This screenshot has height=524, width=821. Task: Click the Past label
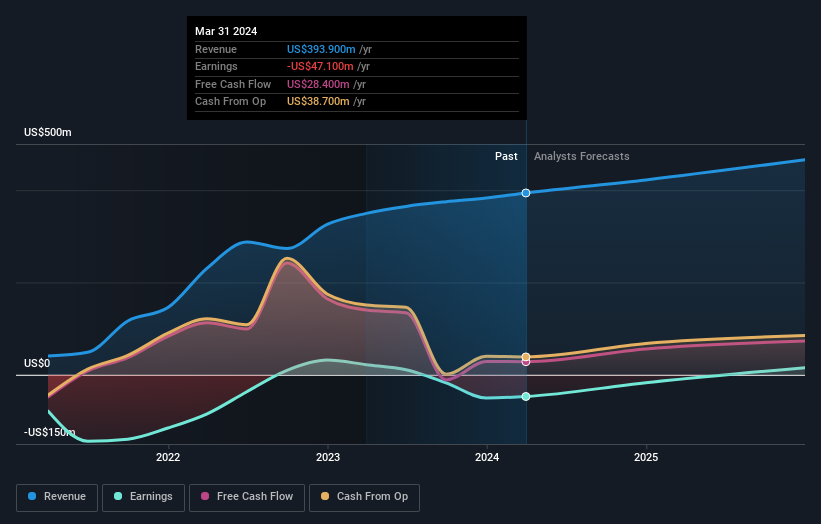pos(506,157)
